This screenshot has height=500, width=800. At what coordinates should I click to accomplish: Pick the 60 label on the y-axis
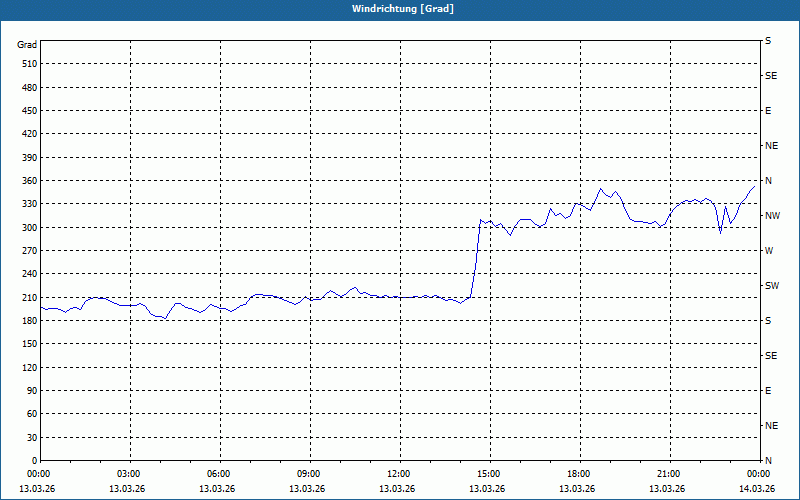[32, 414]
